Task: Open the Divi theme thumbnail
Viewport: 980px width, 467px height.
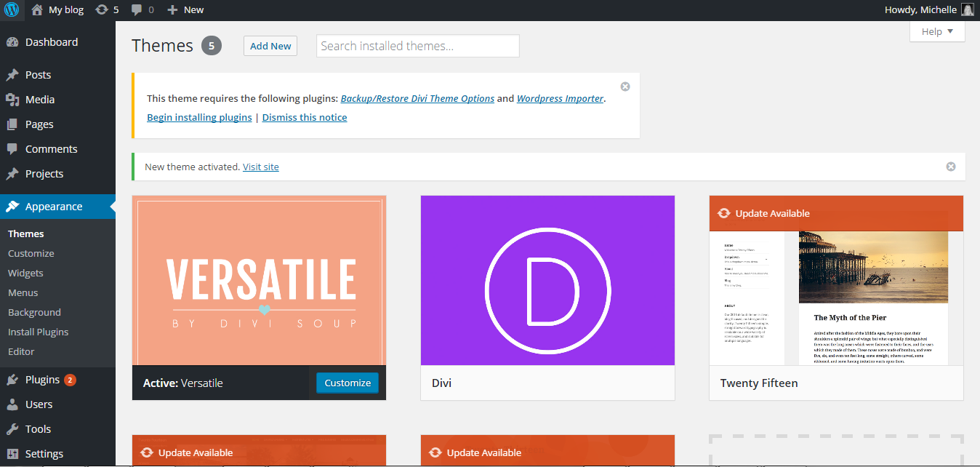Action: [547, 280]
